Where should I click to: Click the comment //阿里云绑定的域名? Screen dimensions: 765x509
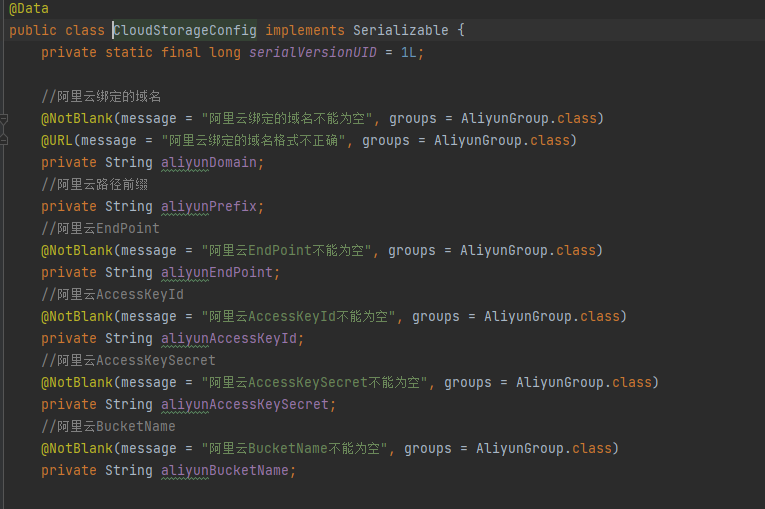point(101,96)
